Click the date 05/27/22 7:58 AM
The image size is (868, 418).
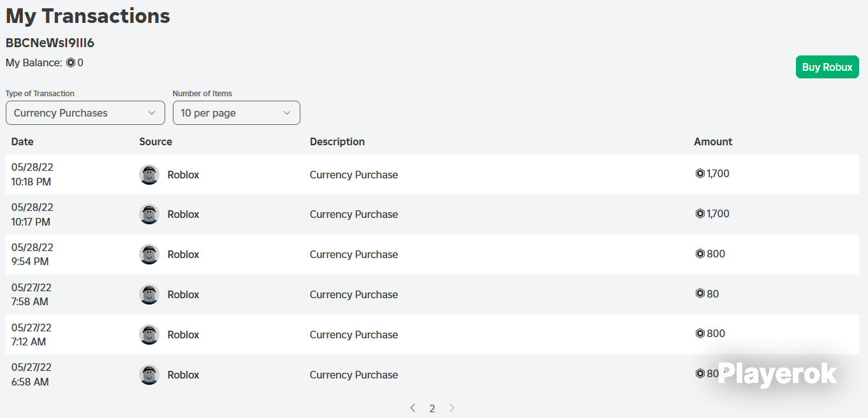coord(33,294)
